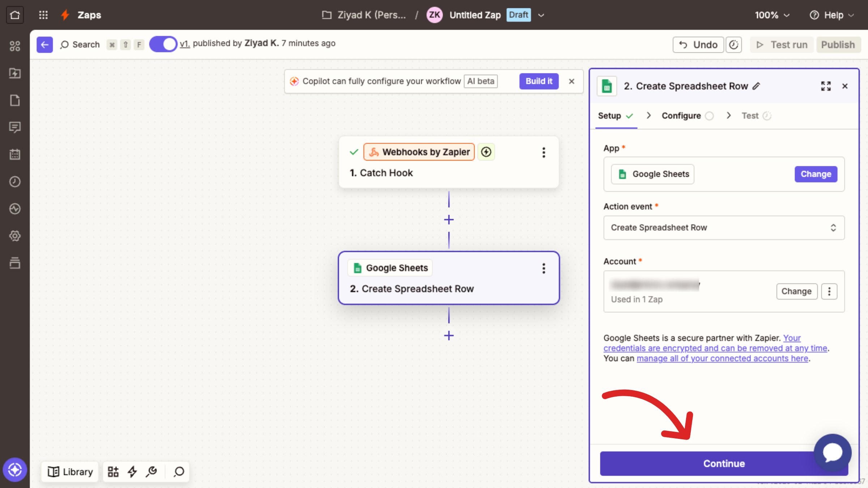
Task: Expand the step editor panel fullscreen
Action: click(x=826, y=86)
